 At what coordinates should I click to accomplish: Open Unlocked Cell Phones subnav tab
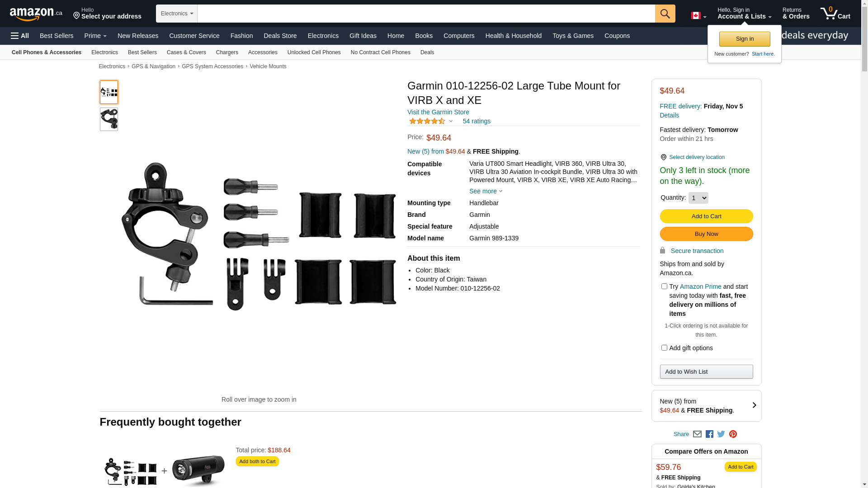(x=314, y=52)
